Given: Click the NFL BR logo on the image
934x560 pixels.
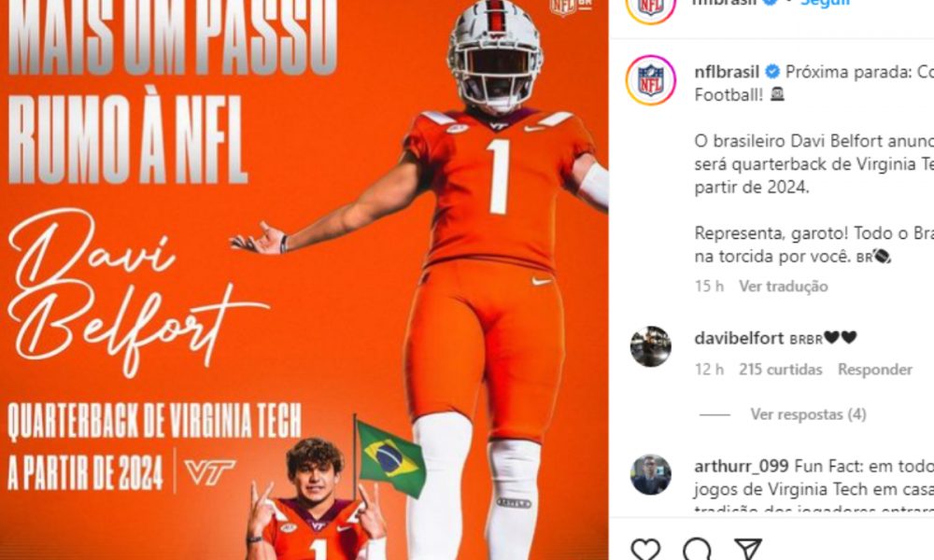Looking at the screenshot, I should point(571,6).
